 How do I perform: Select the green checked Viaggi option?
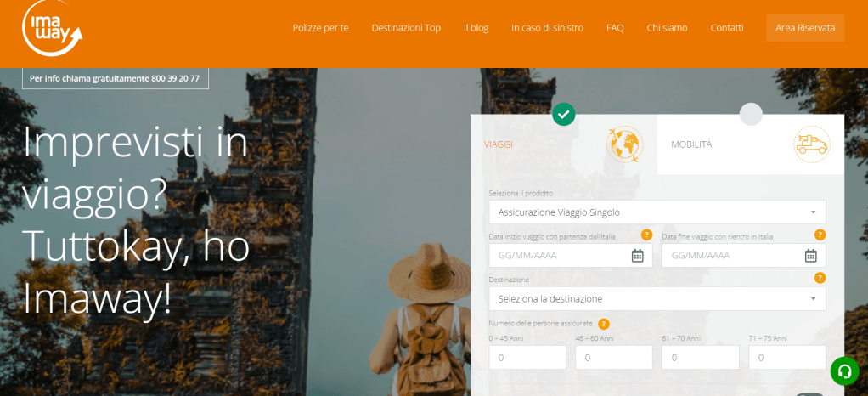(564, 114)
